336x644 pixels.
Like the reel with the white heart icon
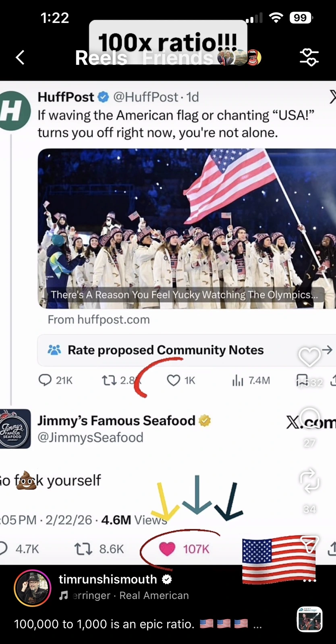(x=309, y=357)
